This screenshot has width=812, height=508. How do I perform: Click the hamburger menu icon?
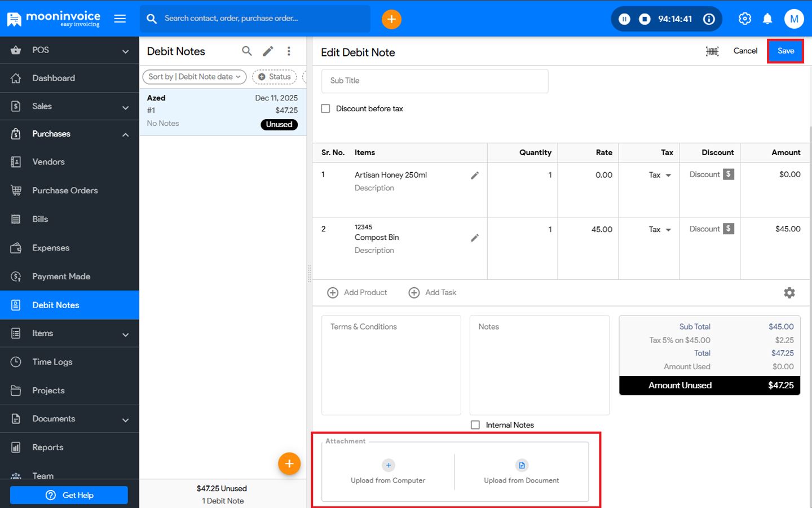(120, 19)
